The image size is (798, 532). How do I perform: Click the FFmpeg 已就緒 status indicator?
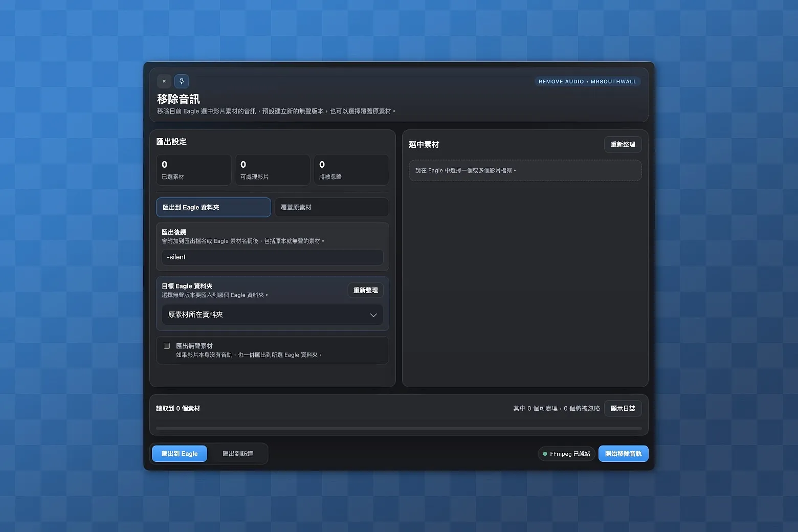pos(566,453)
